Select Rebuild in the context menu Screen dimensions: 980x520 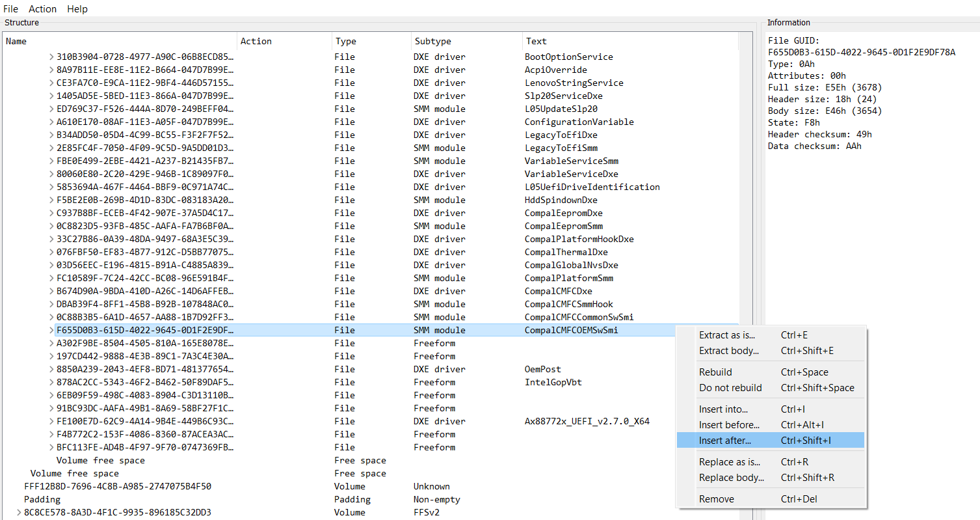coord(771,372)
